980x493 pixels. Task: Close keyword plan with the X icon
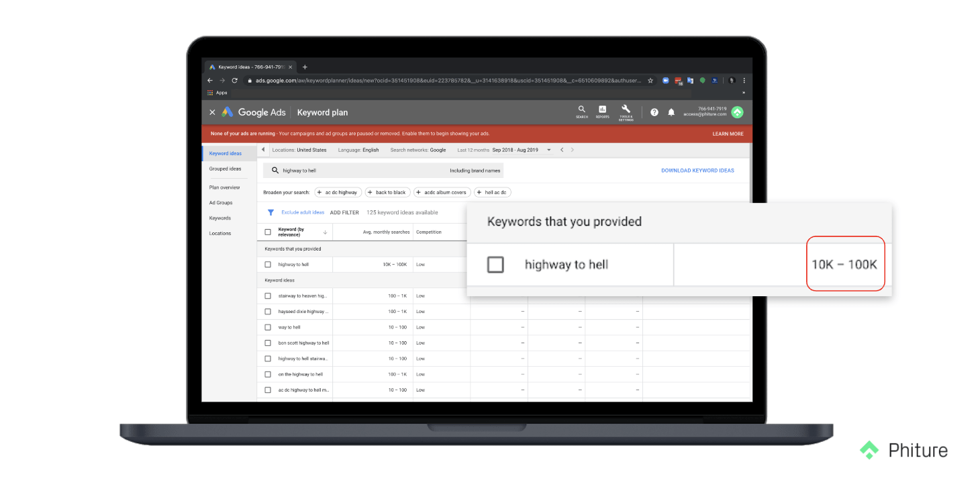tap(212, 112)
